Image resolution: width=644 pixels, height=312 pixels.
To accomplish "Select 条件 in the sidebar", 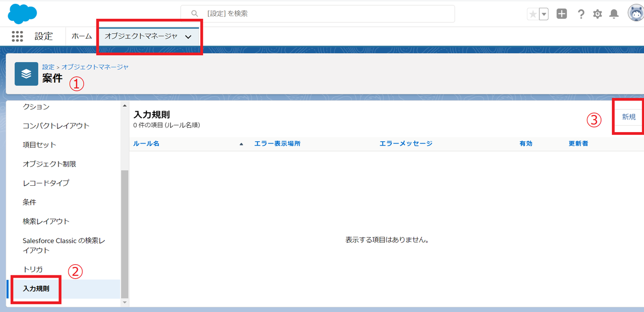I will point(30,202).
